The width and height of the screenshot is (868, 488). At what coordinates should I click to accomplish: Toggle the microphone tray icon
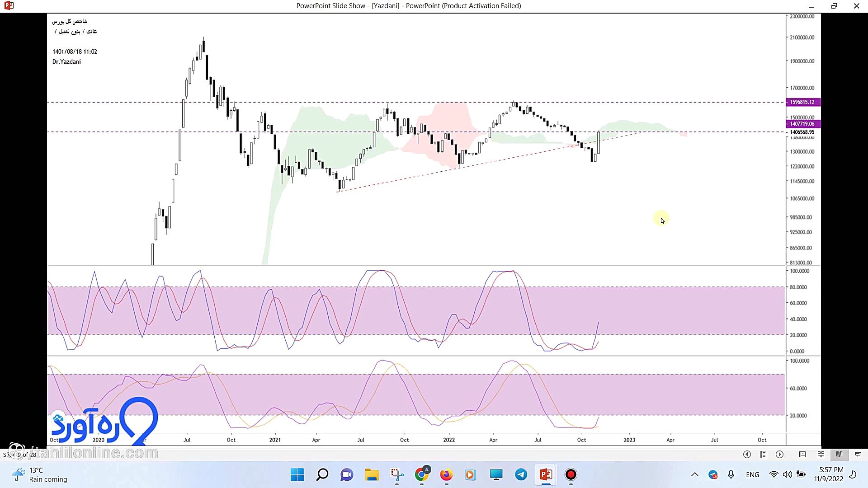click(x=731, y=474)
